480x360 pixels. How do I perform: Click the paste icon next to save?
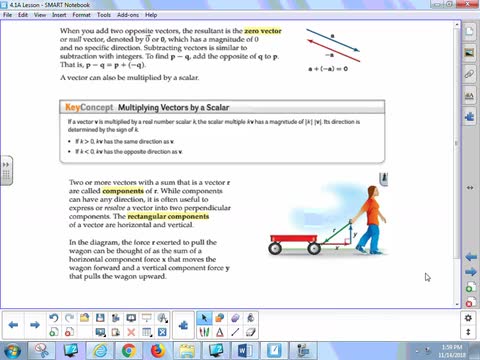coord(116,318)
